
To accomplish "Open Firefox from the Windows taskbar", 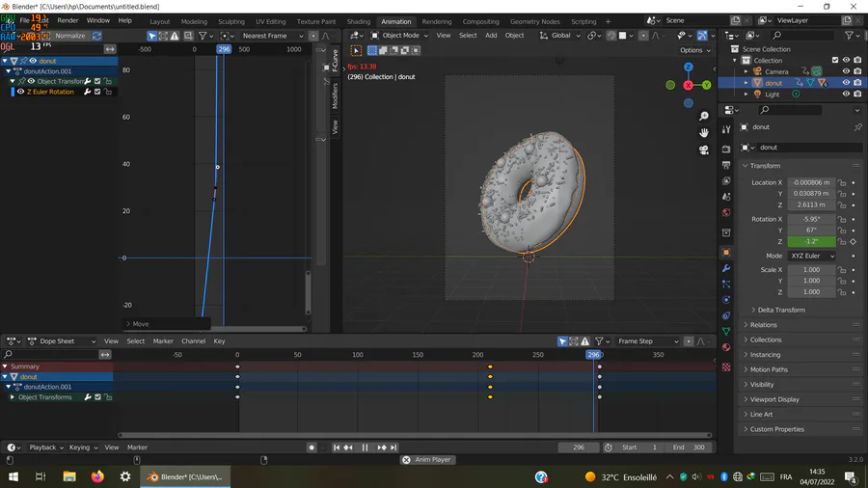I will point(97,476).
